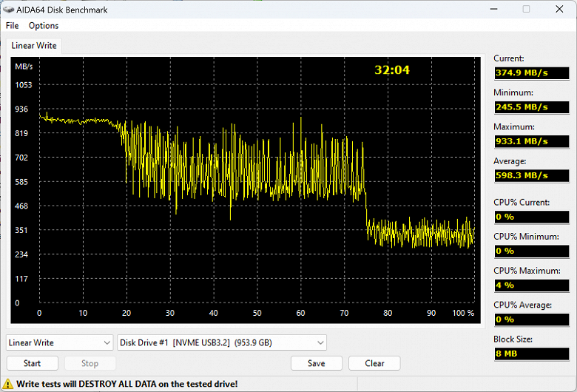Save the benchmark results
The width and height of the screenshot is (577, 392).
[317, 363]
